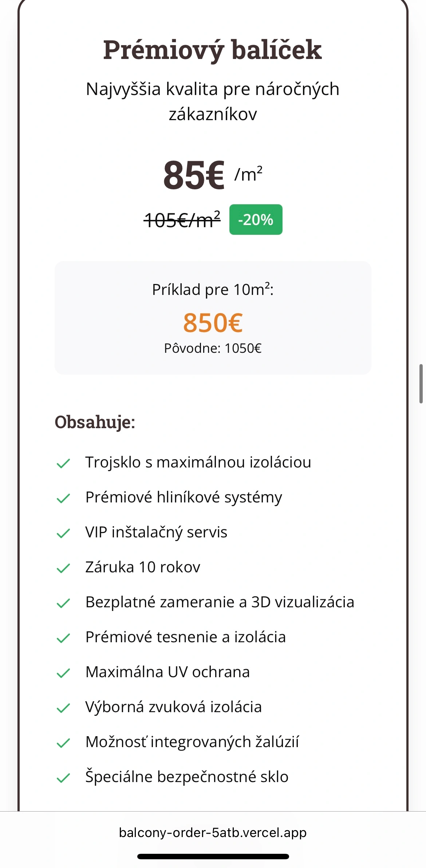This screenshot has height=868, width=426.
Task: Tap the Pôvodne: 1050€ text
Action: [x=213, y=348]
